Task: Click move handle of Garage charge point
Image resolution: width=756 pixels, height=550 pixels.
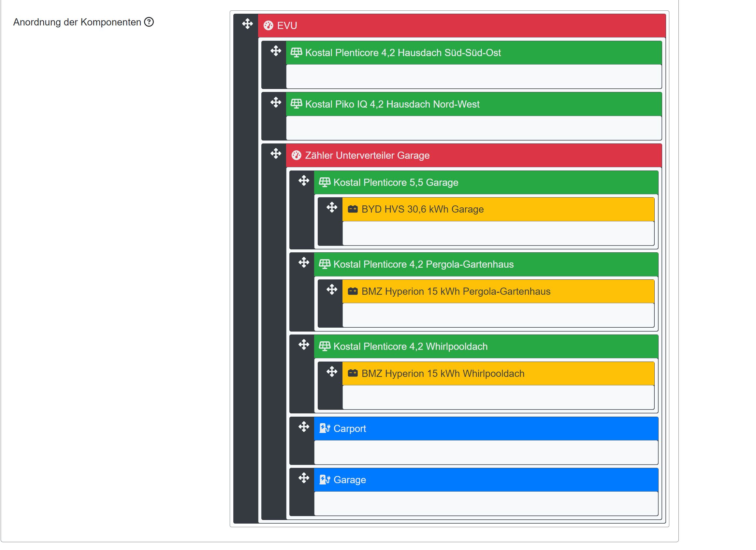Action: tap(304, 478)
